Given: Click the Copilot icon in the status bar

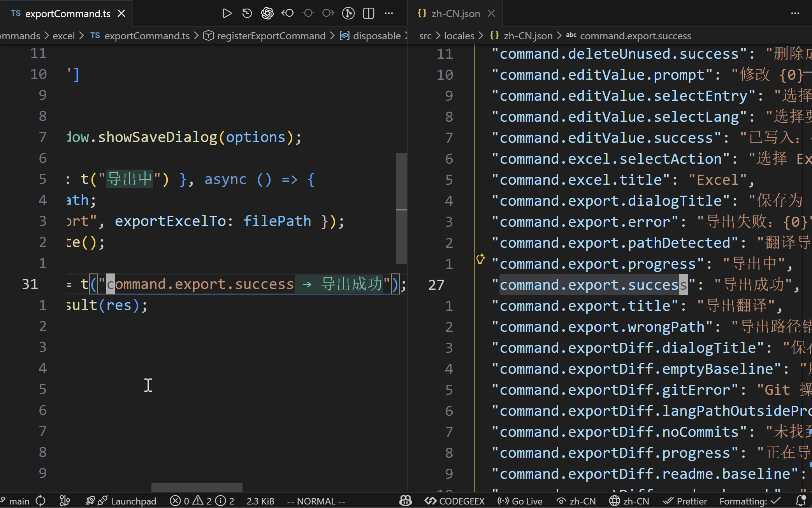Looking at the screenshot, I should [x=406, y=501].
